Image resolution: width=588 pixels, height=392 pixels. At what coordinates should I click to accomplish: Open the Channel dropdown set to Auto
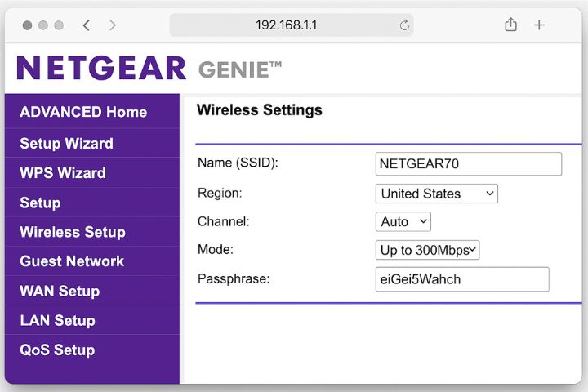403,221
